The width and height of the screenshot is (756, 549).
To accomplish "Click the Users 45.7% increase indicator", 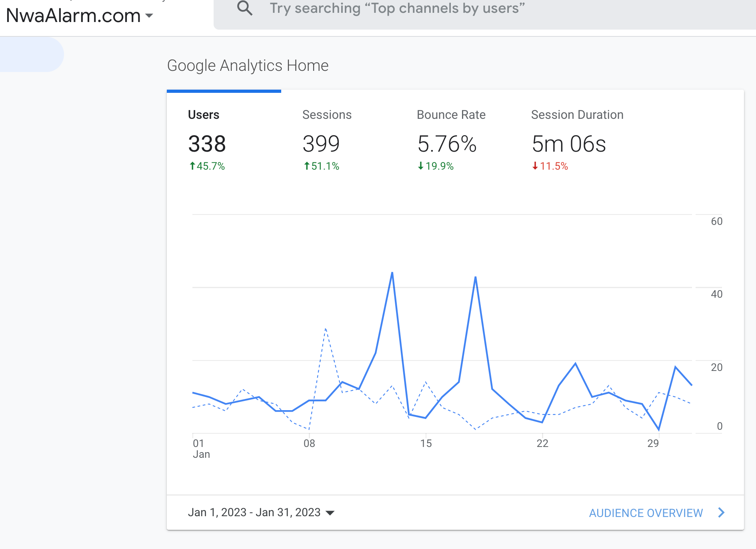I will (x=207, y=166).
